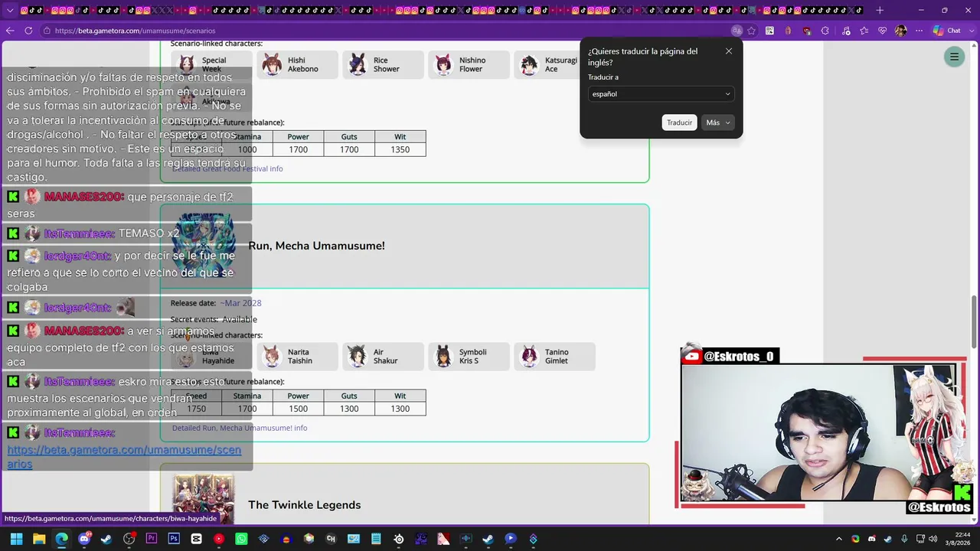Open File Explorer from the taskbar
The image size is (980, 551).
point(39,539)
